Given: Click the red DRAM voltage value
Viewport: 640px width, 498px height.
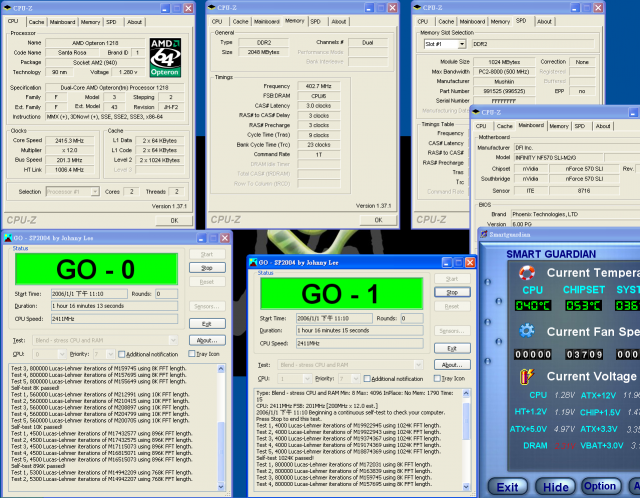Looking at the screenshot, I should click(x=564, y=445).
